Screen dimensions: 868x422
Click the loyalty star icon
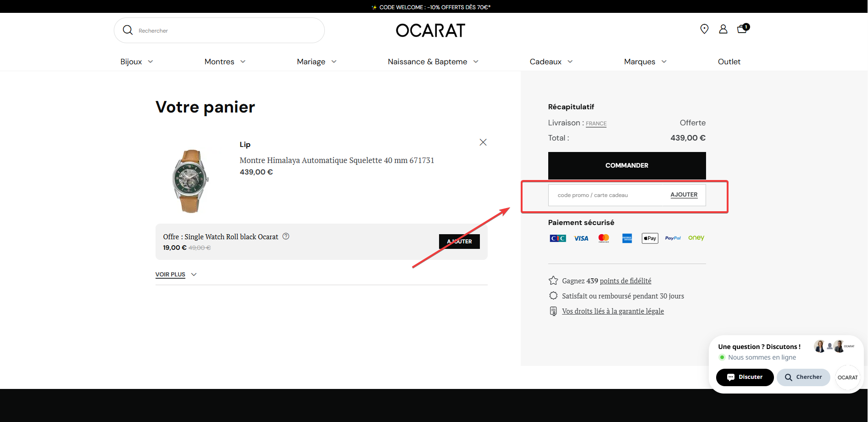[x=553, y=281]
